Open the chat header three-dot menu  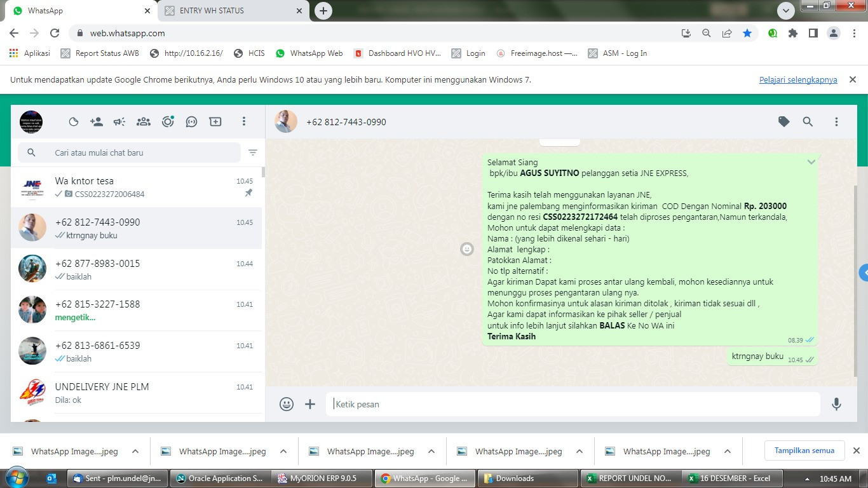(x=836, y=121)
